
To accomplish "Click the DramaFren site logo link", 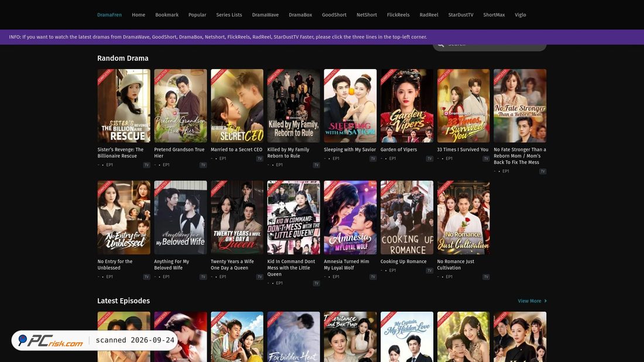I will tap(109, 15).
